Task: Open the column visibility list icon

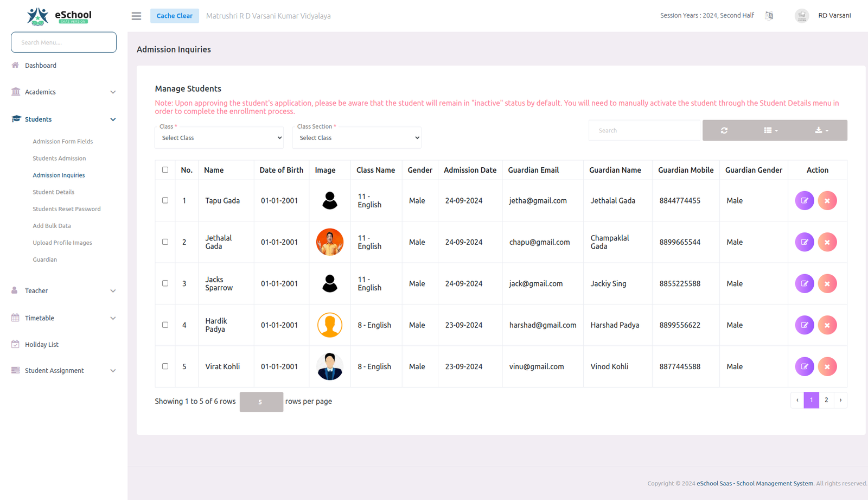Action: (770, 130)
